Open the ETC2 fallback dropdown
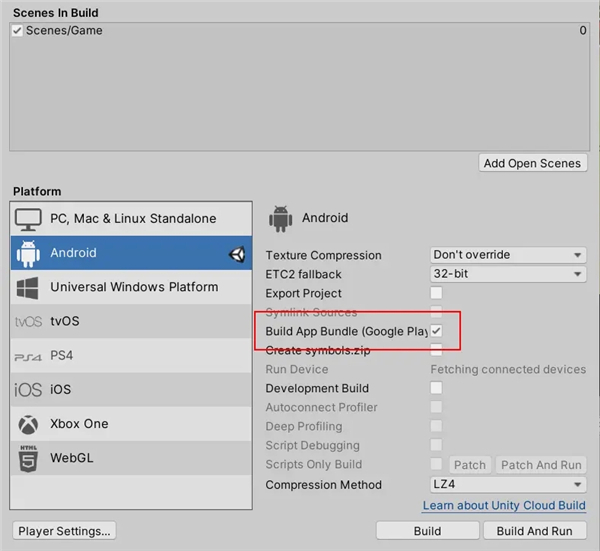Image resolution: width=600 pixels, height=551 pixels. click(x=508, y=274)
